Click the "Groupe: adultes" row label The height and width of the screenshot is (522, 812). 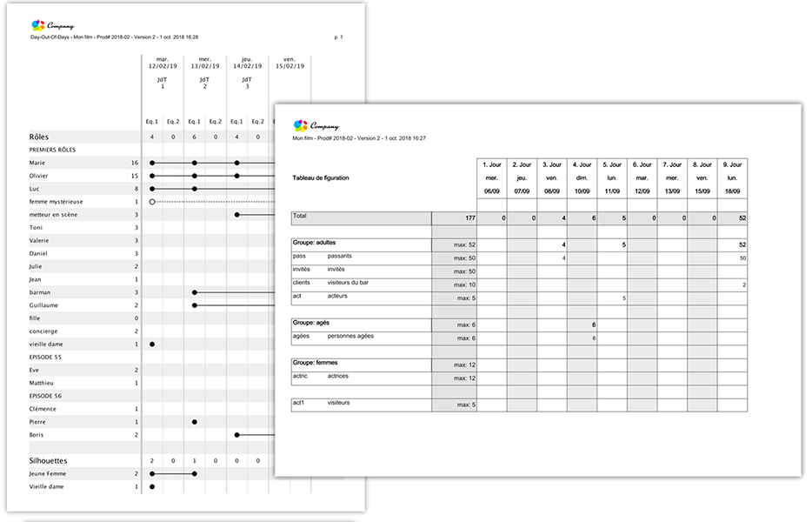point(314,243)
